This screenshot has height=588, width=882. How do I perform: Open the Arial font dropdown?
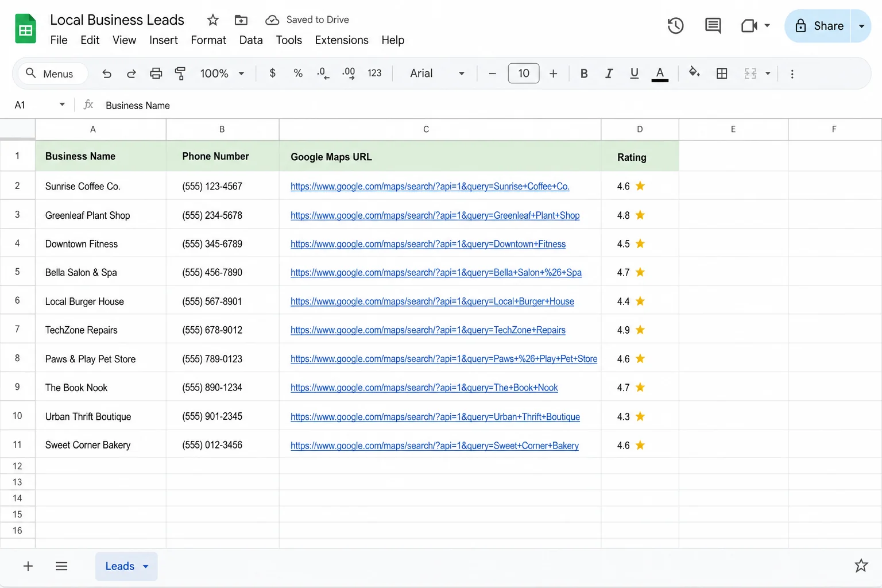[438, 73]
